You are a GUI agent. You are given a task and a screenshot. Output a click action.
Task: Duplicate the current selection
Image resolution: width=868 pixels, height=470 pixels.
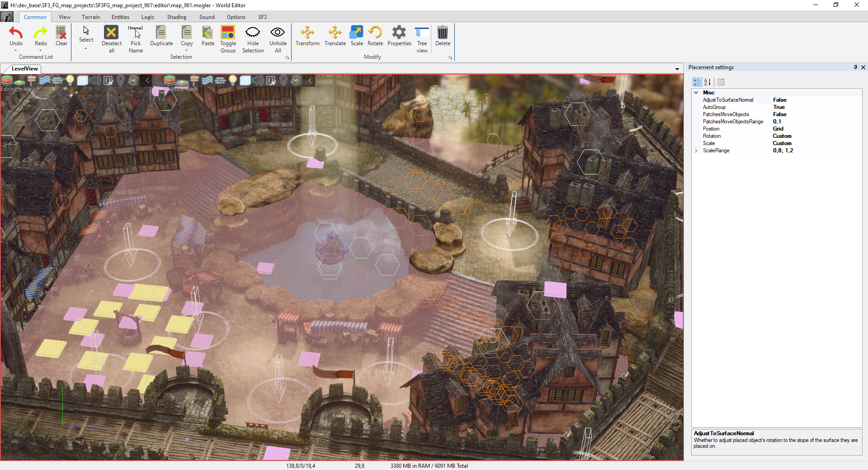(161, 36)
